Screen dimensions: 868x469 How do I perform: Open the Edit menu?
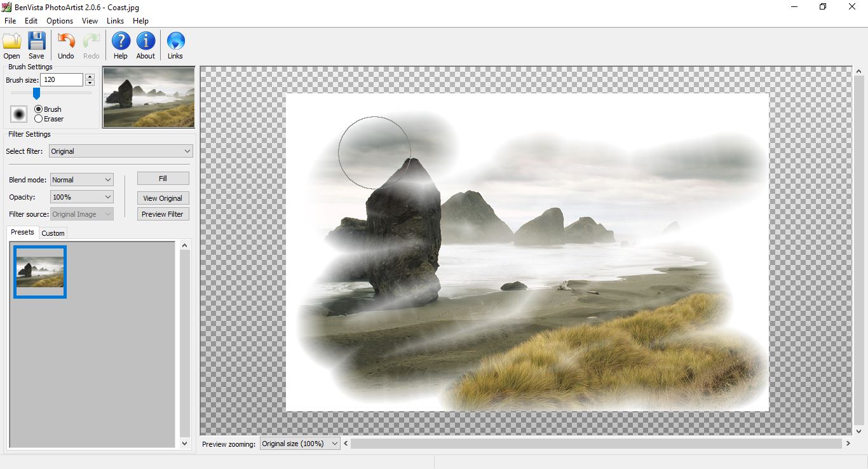[x=31, y=21]
